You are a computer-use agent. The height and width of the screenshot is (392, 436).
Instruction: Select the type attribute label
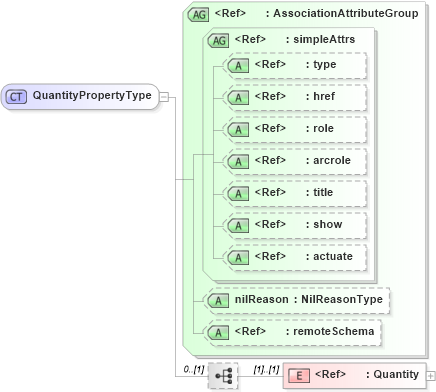[x=325, y=64]
